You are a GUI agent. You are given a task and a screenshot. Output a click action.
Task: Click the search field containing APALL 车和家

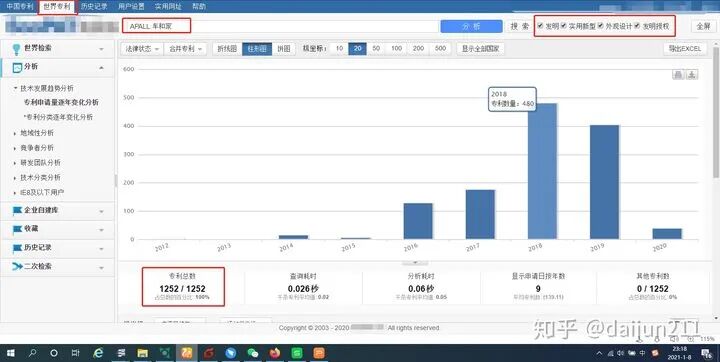281,26
